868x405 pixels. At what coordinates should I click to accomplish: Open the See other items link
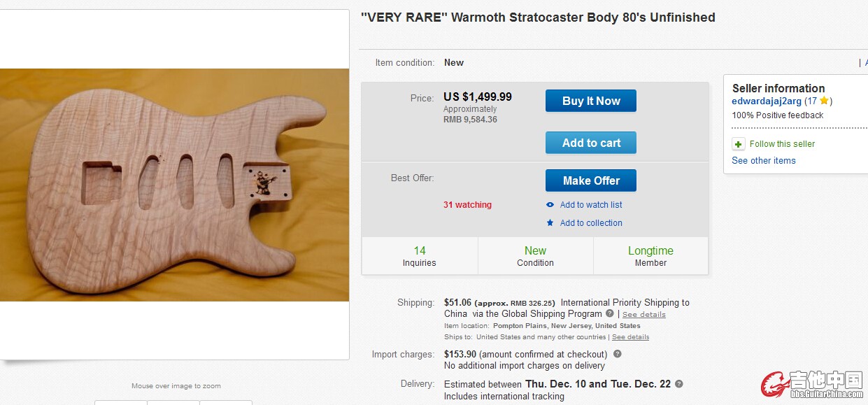763,161
